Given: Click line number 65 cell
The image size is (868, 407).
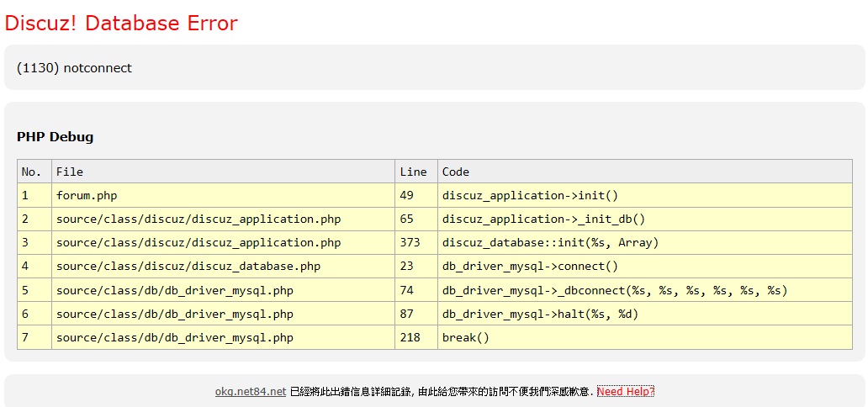Looking at the screenshot, I should (416, 219).
